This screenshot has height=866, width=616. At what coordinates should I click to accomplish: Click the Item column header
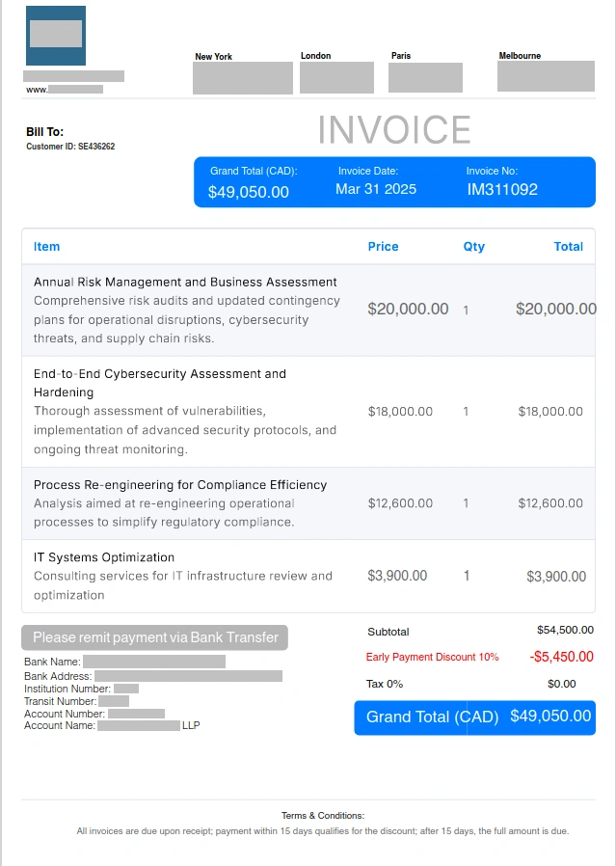[x=46, y=247]
